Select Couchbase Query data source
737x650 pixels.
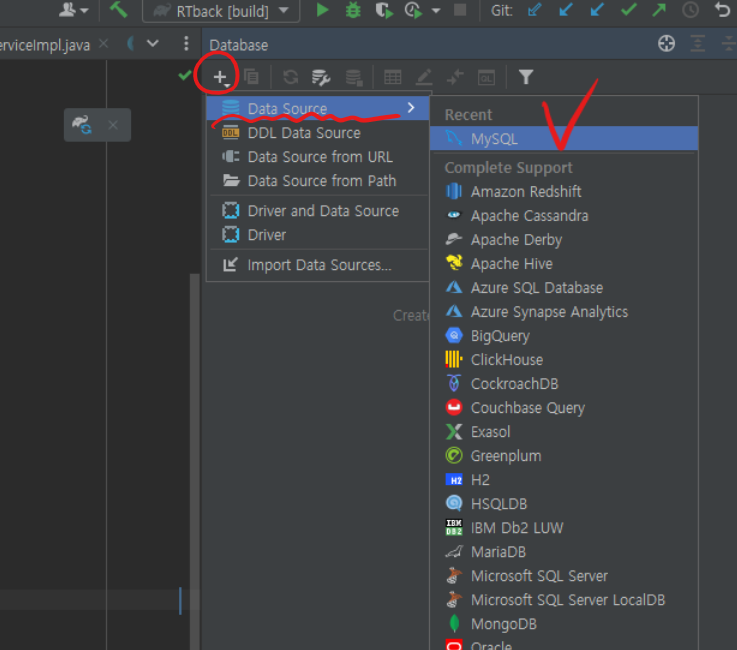pos(564,407)
